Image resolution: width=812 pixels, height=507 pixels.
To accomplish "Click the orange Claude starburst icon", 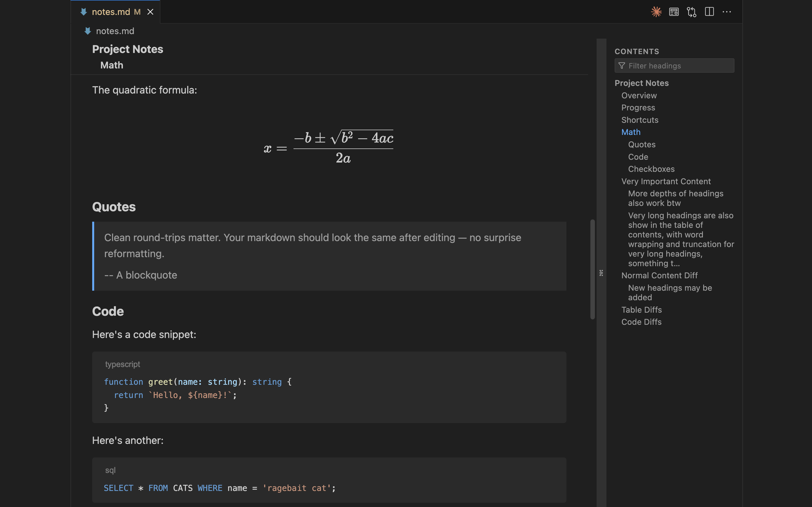I will 656,12.
